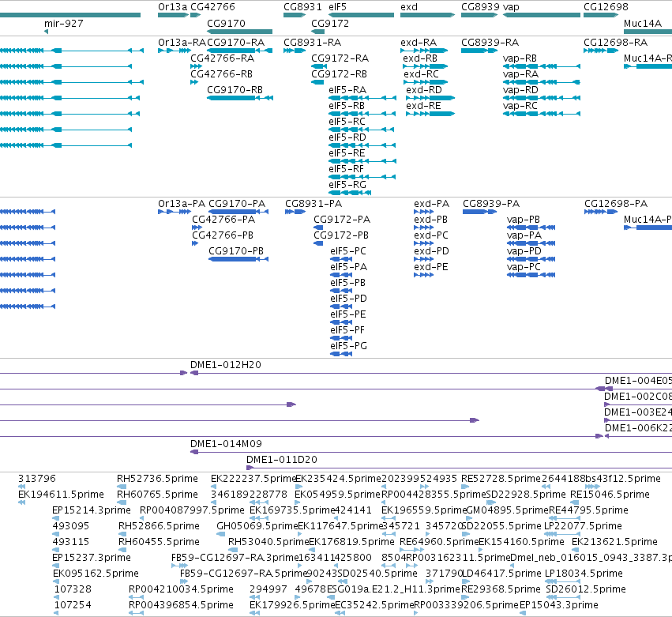The width and height of the screenshot is (672, 617).
Task: Select the eIF5 gene bar in gene track
Action: (362, 15)
